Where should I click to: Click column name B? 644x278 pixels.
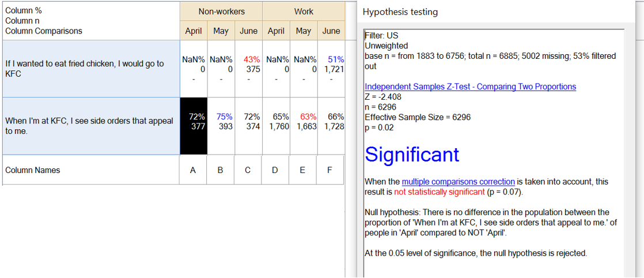tap(221, 170)
